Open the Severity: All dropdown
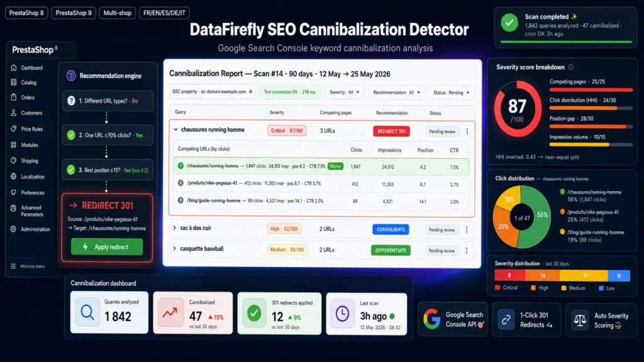Image resolution: width=644 pixels, height=362 pixels. pyautogui.click(x=344, y=92)
